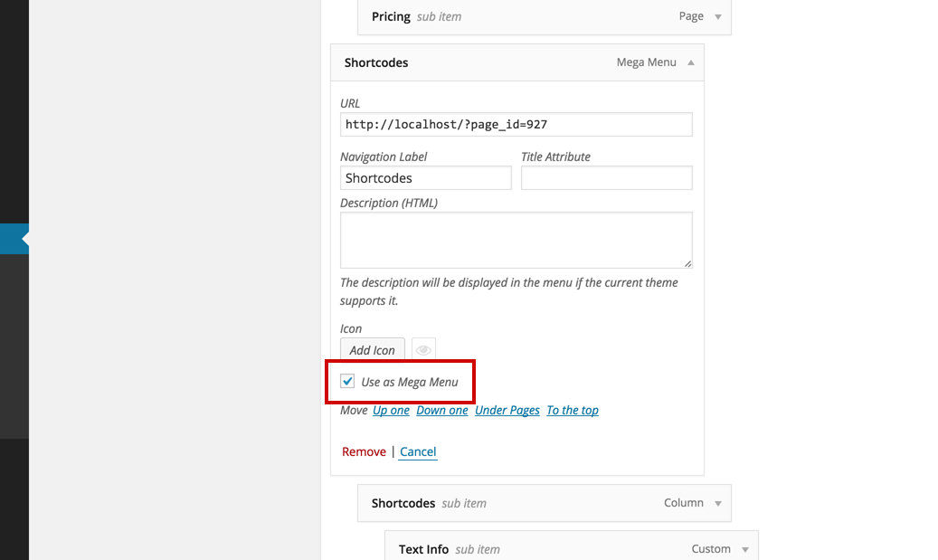Click the Remove link

[x=364, y=451]
